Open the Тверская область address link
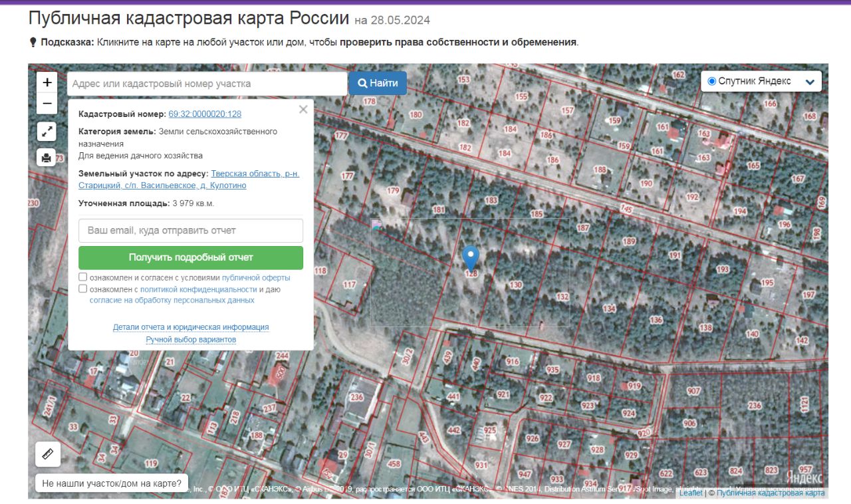This screenshot has width=851, height=504. click(x=189, y=180)
